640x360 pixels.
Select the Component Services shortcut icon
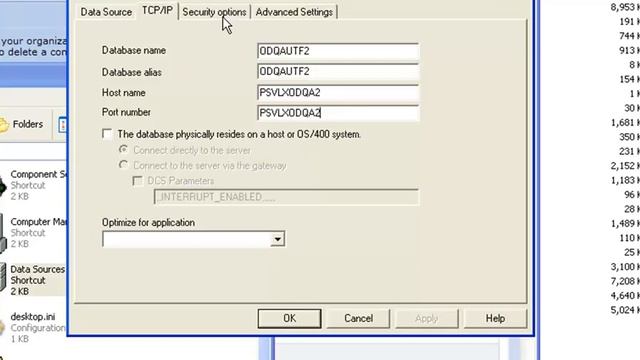coord(2,186)
